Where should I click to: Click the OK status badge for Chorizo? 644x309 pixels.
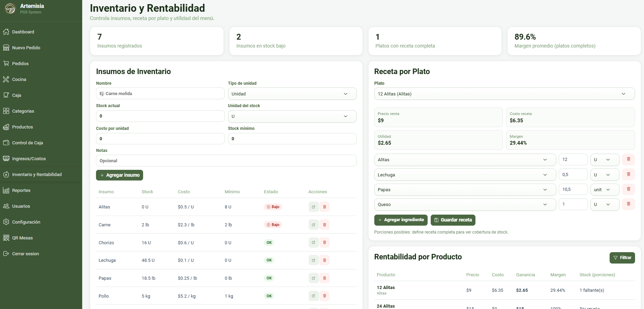(269, 243)
